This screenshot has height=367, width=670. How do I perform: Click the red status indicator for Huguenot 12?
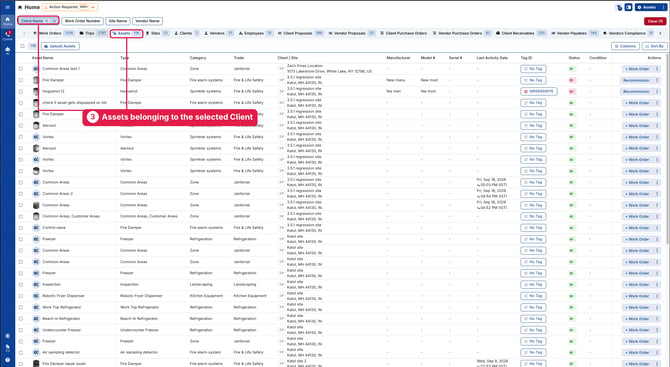pos(572,91)
